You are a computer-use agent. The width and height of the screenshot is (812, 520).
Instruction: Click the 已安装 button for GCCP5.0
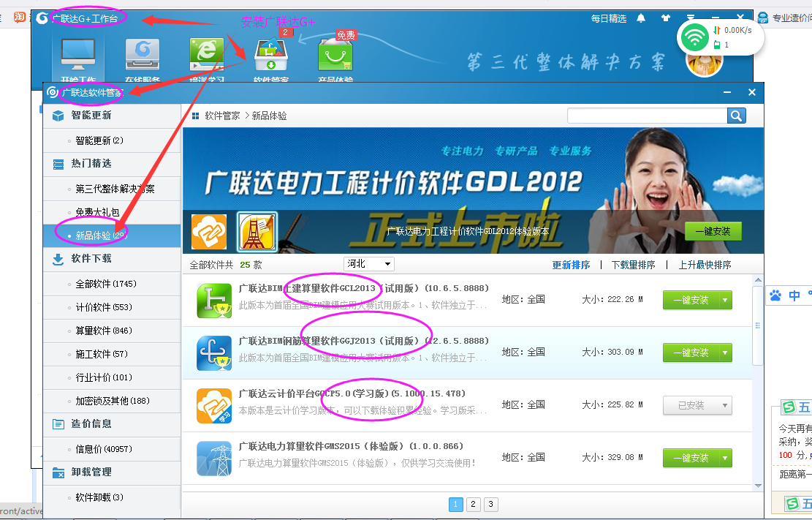691,405
